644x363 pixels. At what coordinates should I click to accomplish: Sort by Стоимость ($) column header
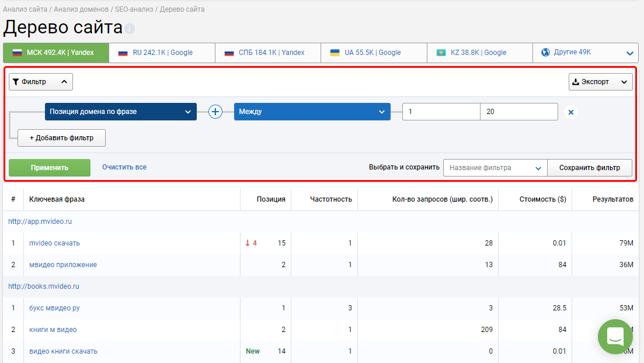(543, 199)
